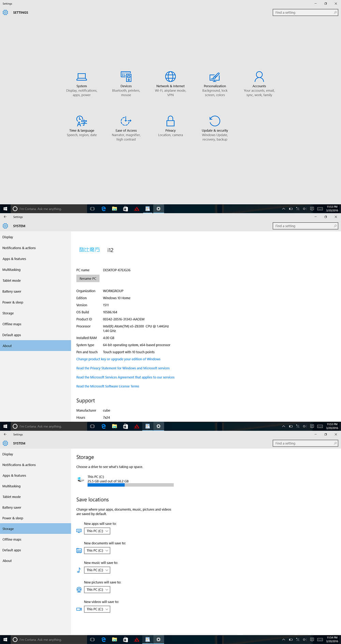
Task: Click the C: drive usage bar
Action: tap(131, 485)
